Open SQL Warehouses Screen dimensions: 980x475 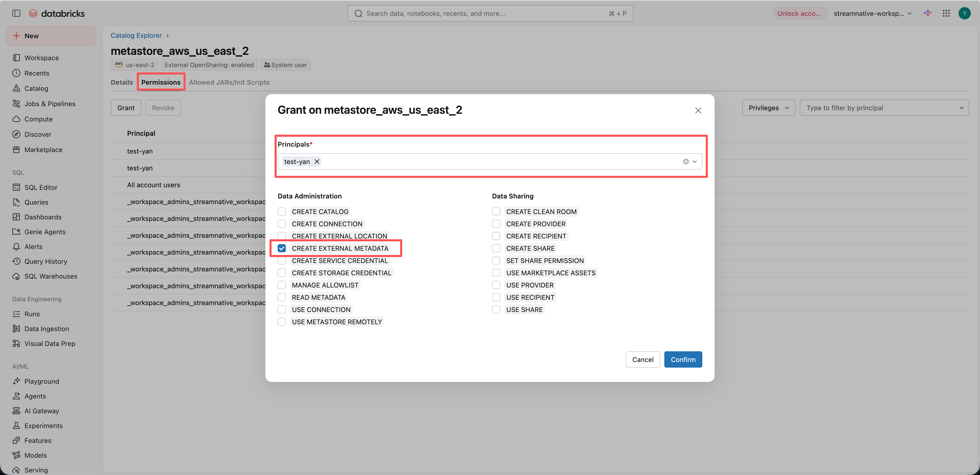click(x=51, y=276)
